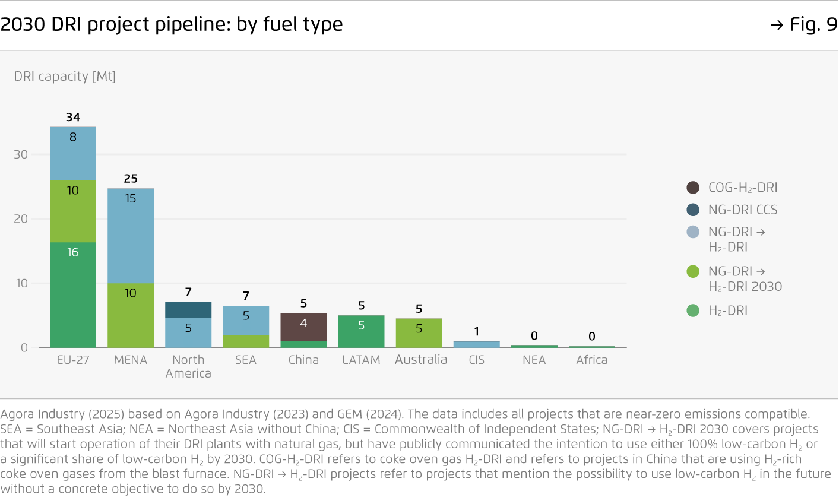Click the MENA axis label
The image size is (839, 504).
131,360
